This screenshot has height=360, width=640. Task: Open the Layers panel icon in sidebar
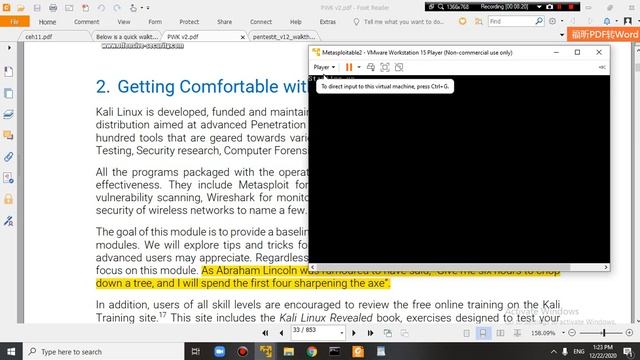pyautogui.click(x=8, y=114)
